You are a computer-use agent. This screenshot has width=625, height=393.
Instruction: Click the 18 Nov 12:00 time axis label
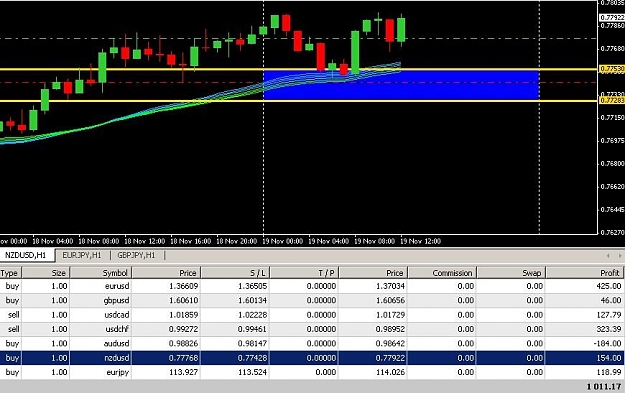pos(145,241)
